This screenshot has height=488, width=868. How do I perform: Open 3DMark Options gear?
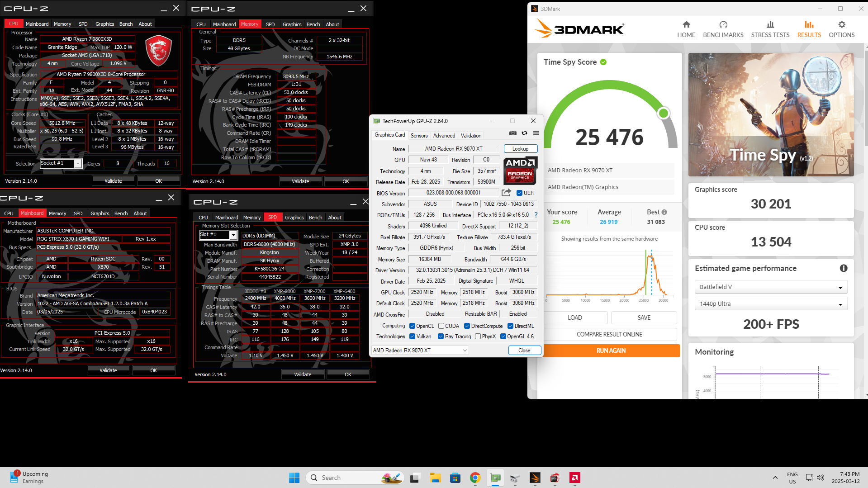[x=841, y=29]
